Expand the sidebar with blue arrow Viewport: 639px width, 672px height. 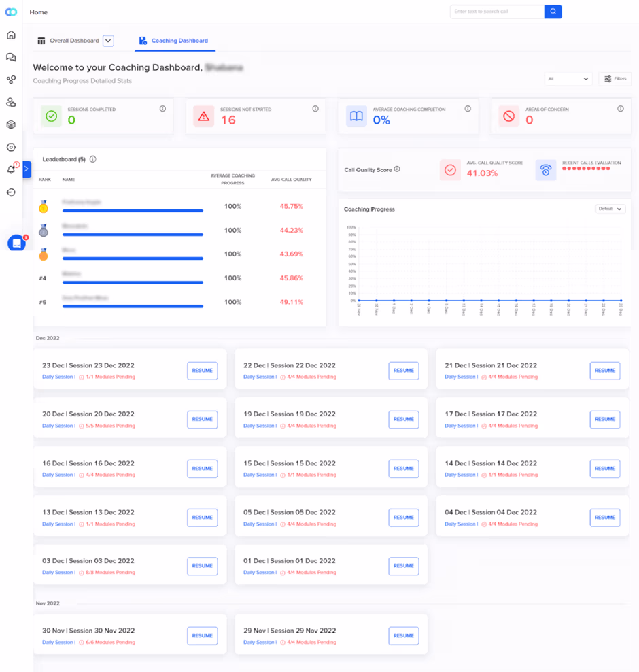(27, 169)
